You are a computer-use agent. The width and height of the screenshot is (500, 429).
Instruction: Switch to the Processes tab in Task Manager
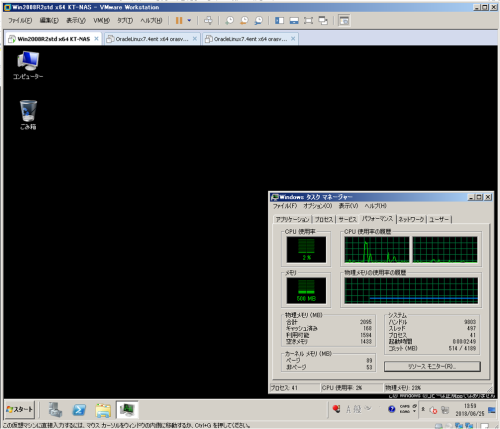tap(324, 219)
